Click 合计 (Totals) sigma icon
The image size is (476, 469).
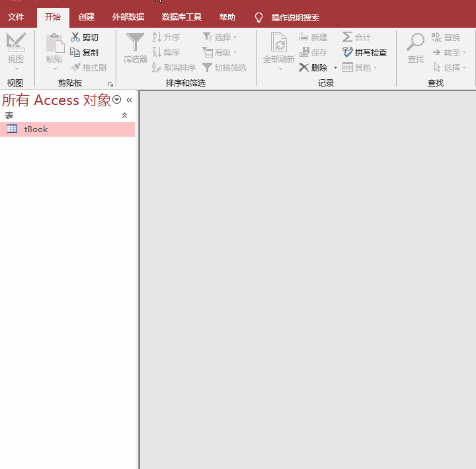point(348,37)
